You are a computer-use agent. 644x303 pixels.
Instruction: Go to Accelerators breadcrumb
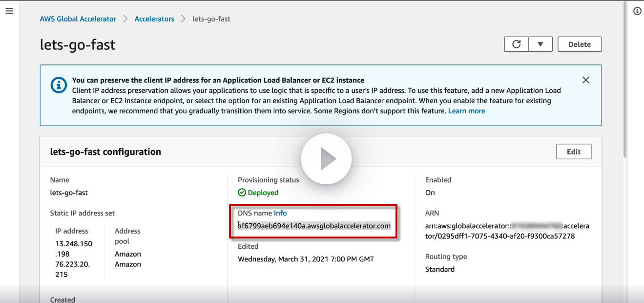point(154,19)
